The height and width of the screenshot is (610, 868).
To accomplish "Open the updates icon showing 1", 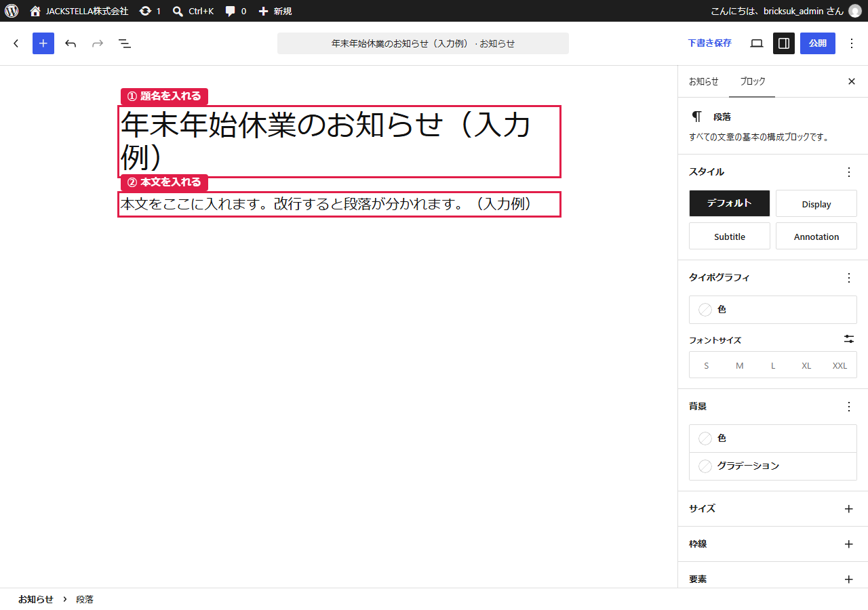I will click(150, 11).
